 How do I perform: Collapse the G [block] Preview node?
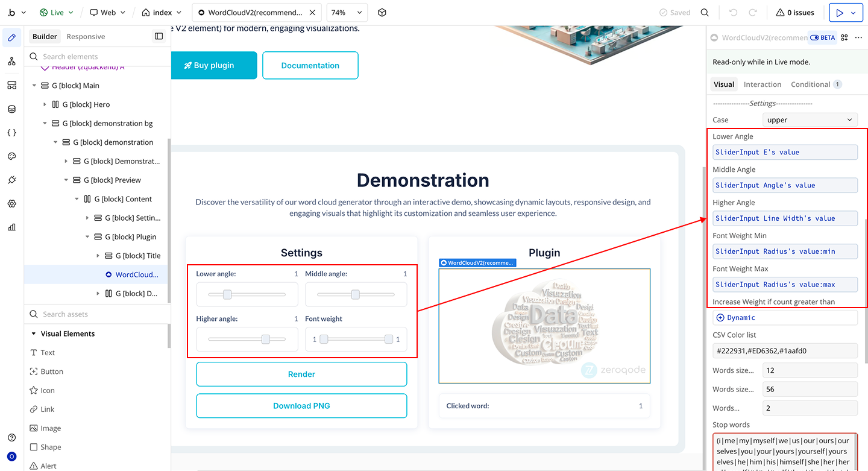[x=66, y=180]
